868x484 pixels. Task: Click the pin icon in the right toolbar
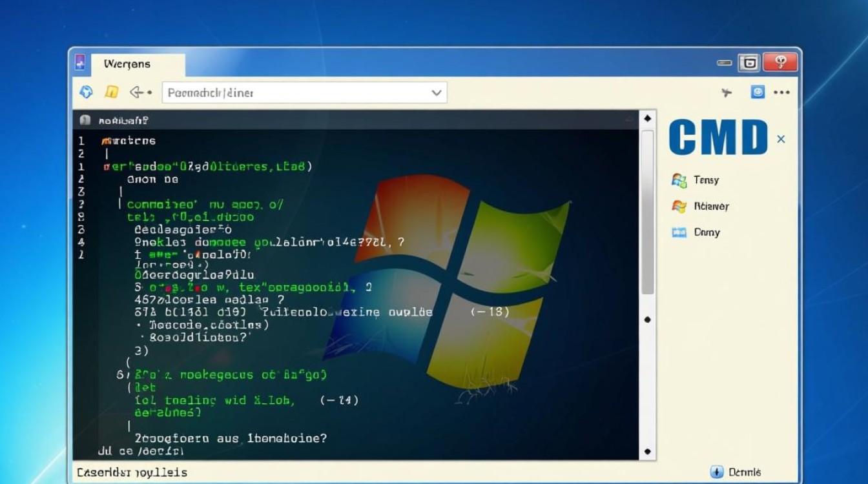727,93
